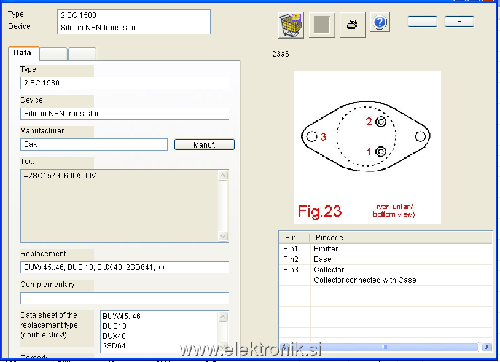
Task: Click the top Type and Device summary box
Action: coord(134,22)
